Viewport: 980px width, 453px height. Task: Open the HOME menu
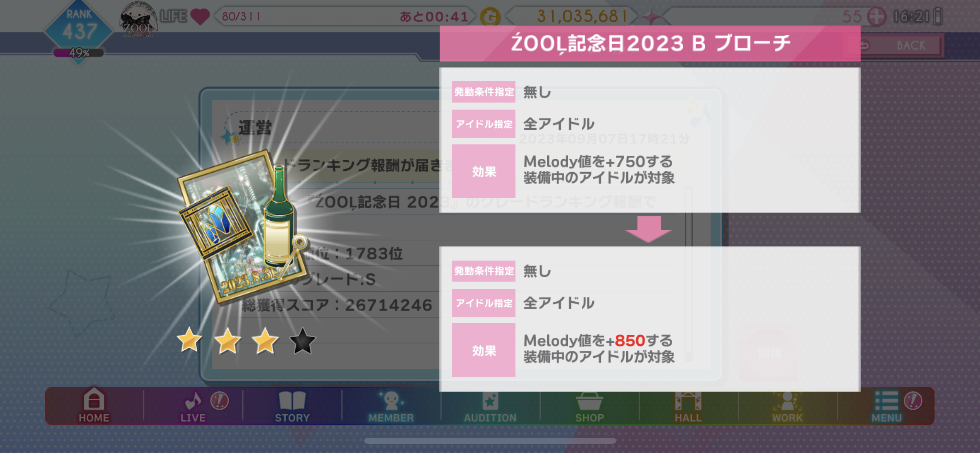coord(94,405)
